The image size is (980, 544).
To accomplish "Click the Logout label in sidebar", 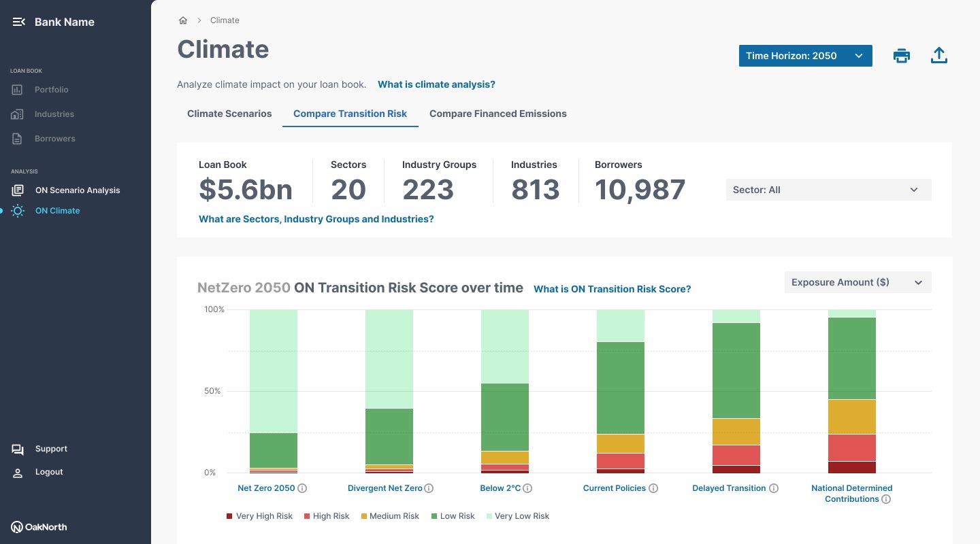I will pos(49,472).
